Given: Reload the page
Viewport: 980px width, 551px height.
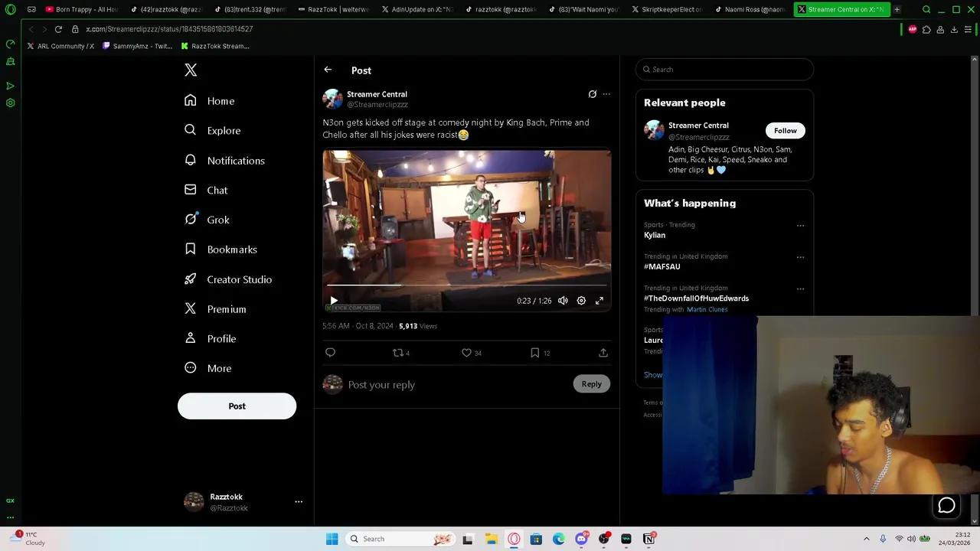Looking at the screenshot, I should pyautogui.click(x=58, y=29).
